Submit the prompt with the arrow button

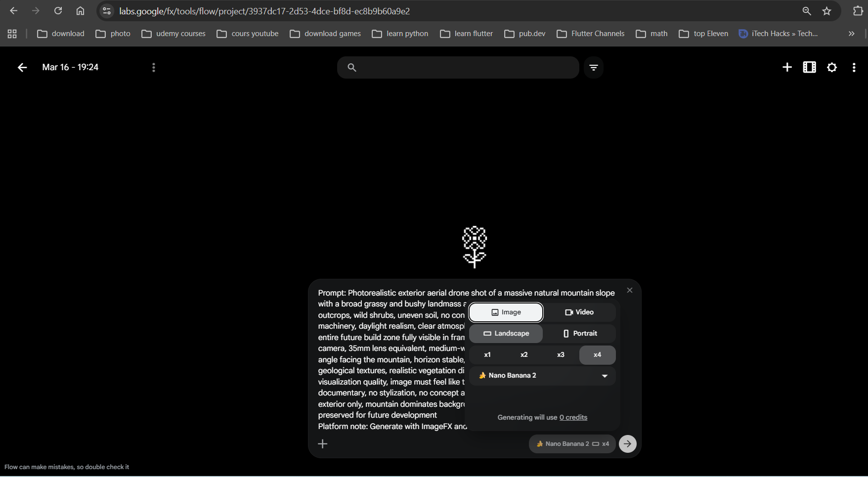(x=627, y=443)
